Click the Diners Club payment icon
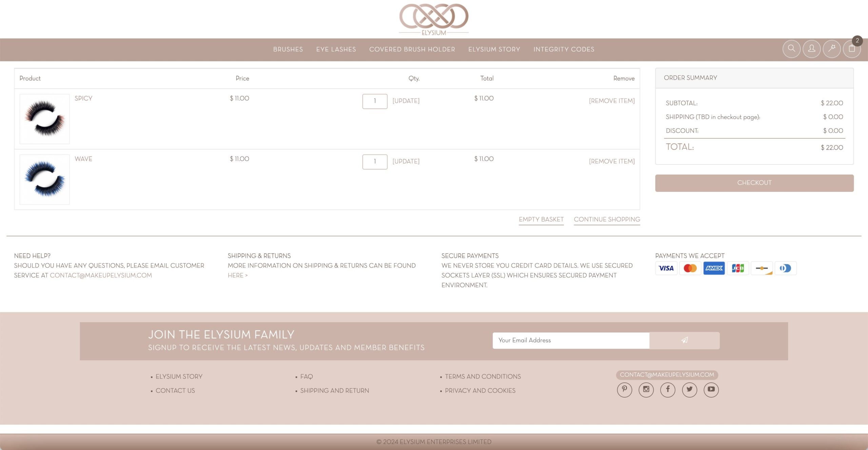The image size is (868, 450). tap(786, 268)
